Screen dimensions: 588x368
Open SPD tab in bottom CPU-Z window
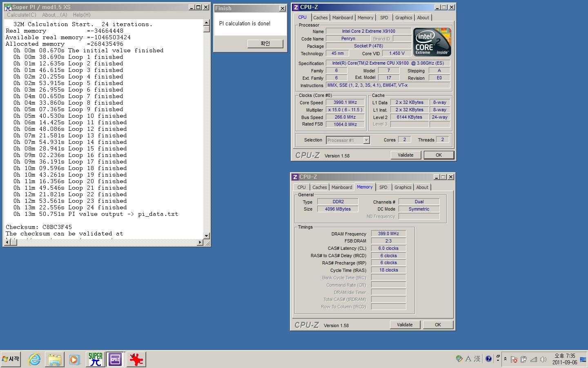(x=383, y=187)
